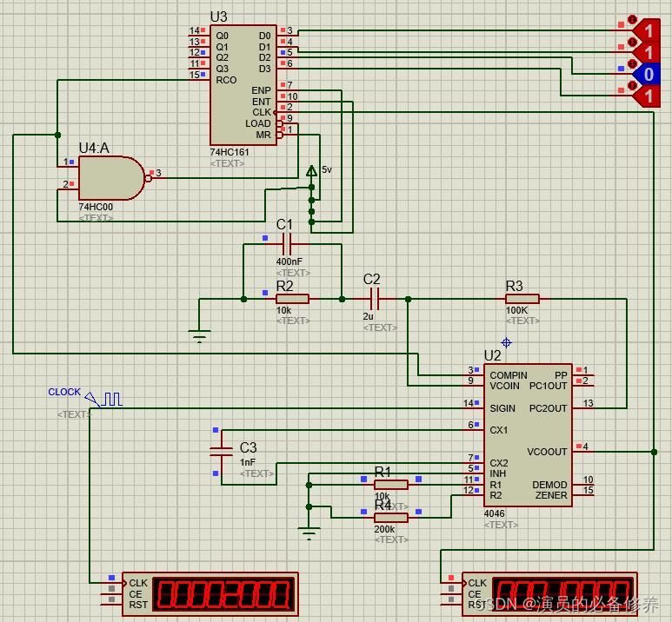
Task: Select the counter display fed by CLOCK
Action: coord(210,594)
